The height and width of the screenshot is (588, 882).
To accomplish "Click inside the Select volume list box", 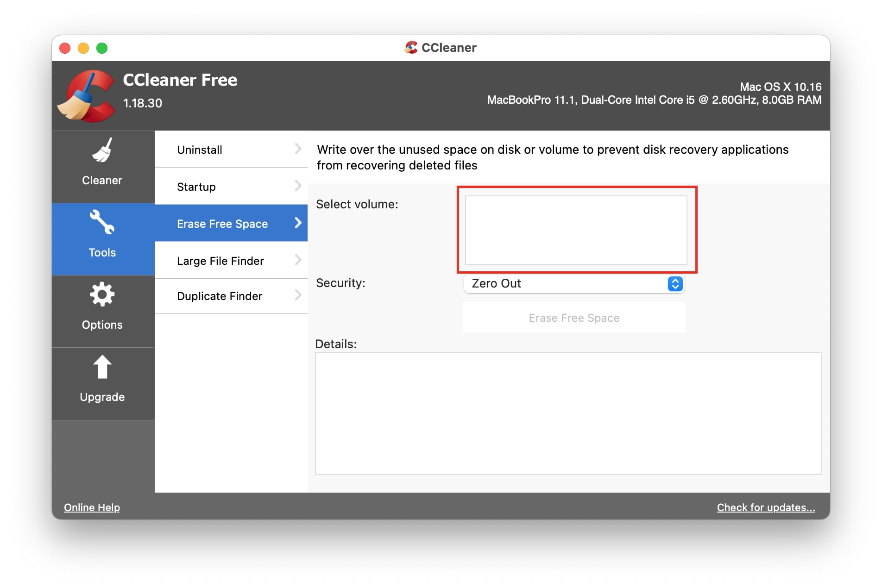I will (x=576, y=230).
